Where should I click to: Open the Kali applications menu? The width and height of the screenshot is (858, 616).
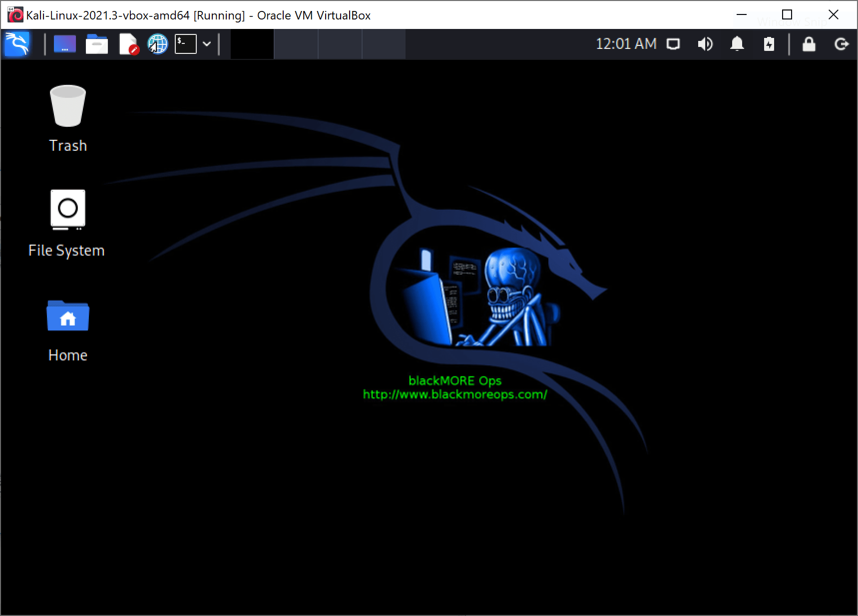16,44
